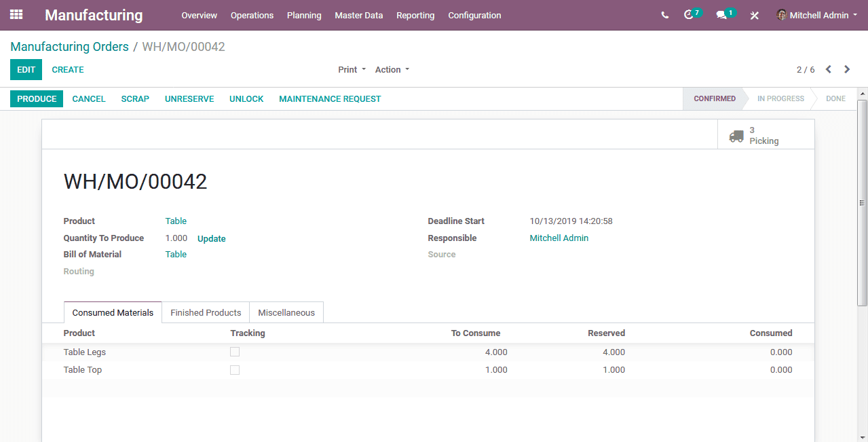Open the Table bill of material link
The width and height of the screenshot is (868, 442).
pos(176,254)
